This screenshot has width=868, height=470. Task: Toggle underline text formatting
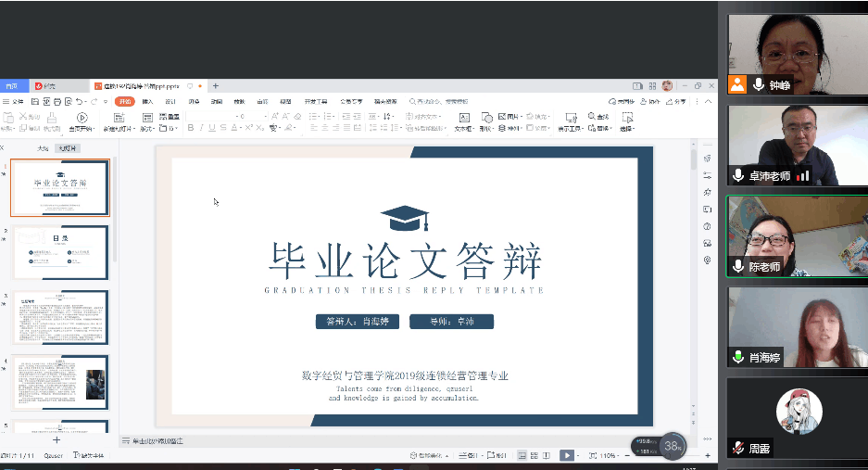coord(212,128)
